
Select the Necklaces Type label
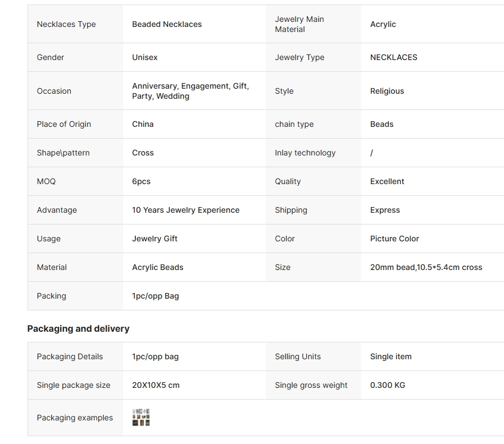[66, 24]
